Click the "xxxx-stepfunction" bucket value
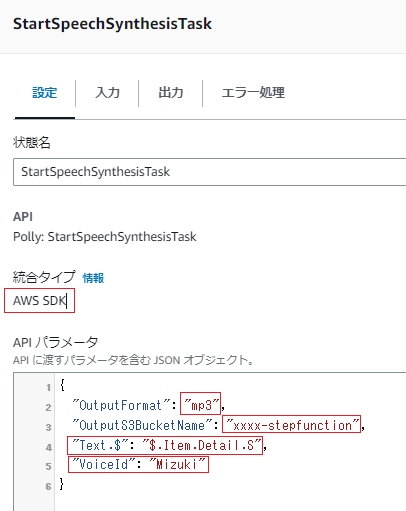The height and width of the screenshot is (511, 406). pyautogui.click(x=292, y=425)
